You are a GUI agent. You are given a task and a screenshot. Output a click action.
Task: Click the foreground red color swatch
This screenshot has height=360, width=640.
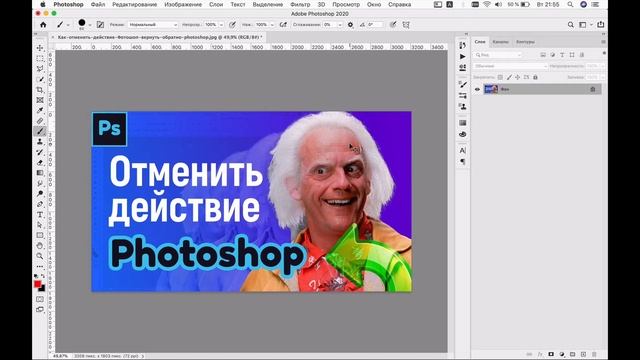pyautogui.click(x=38, y=284)
